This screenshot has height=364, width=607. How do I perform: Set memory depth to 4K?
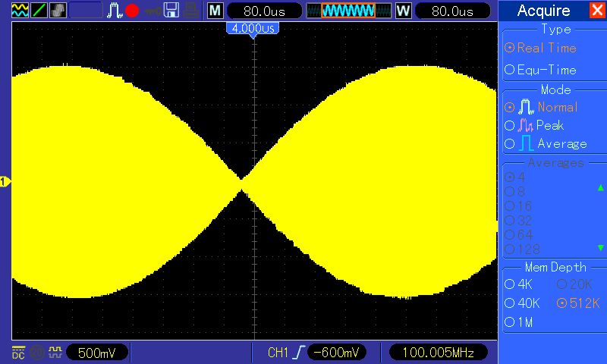[518, 284]
